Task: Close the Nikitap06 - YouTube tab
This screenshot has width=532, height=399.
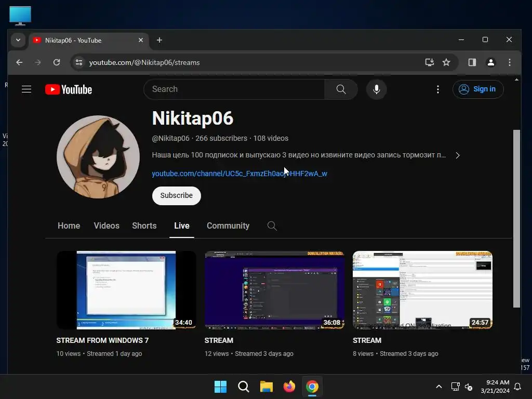Action: pyautogui.click(x=141, y=40)
